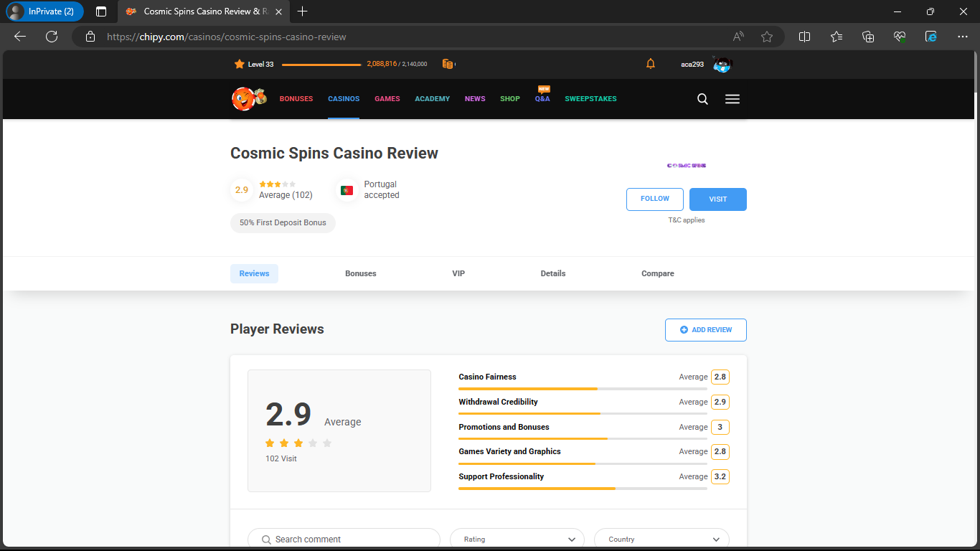Click the notification bell icon
The height and width of the screenshot is (551, 980).
[x=651, y=64]
